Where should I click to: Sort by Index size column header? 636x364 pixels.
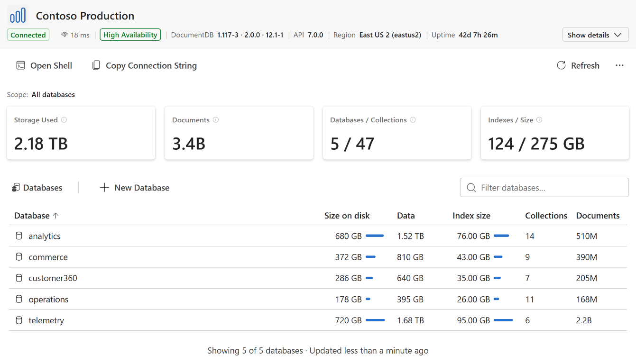tap(471, 216)
